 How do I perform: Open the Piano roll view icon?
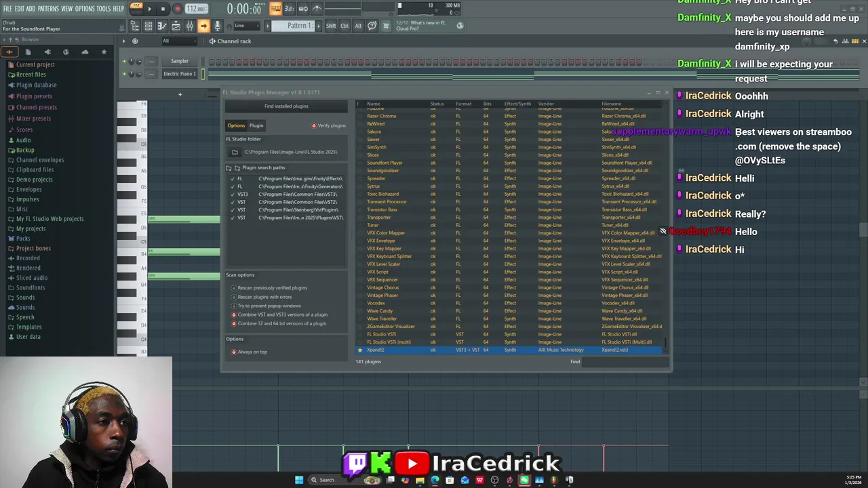pos(162,26)
